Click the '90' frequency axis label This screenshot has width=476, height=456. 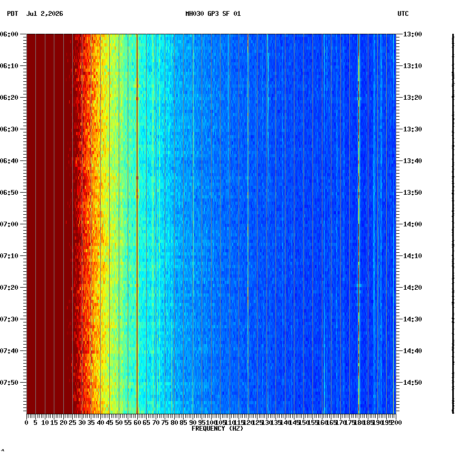tap(193, 423)
